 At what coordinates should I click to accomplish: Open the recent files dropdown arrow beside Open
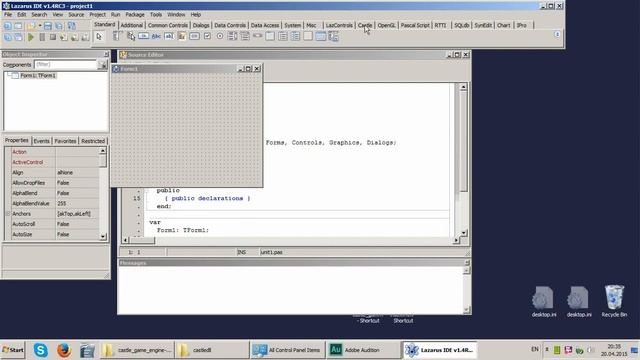pos(40,26)
